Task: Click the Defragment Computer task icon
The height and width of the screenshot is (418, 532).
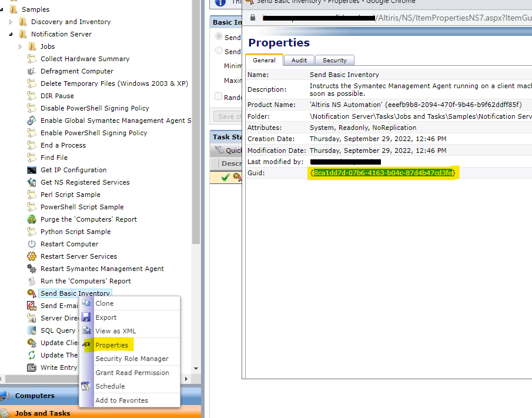Action: (32, 71)
